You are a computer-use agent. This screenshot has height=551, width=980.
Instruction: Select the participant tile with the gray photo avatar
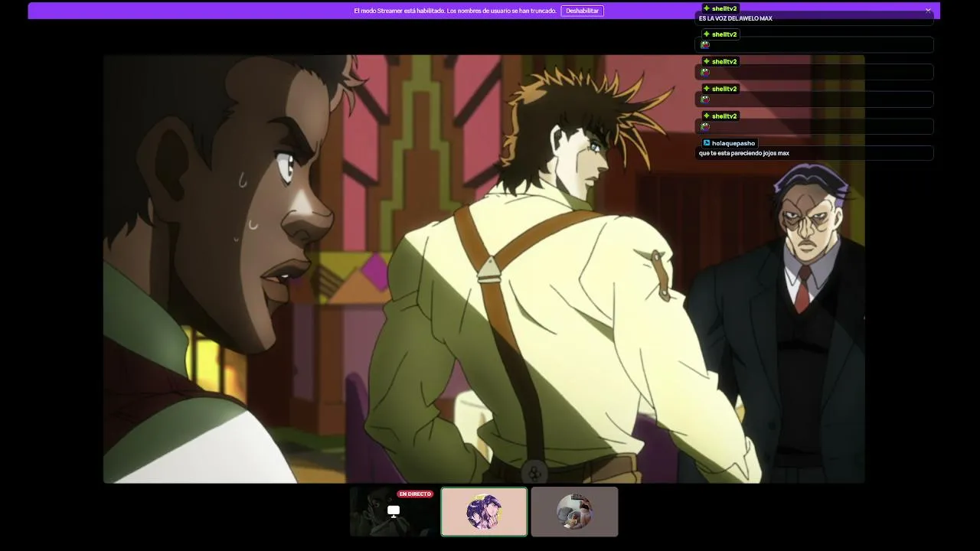(x=574, y=512)
